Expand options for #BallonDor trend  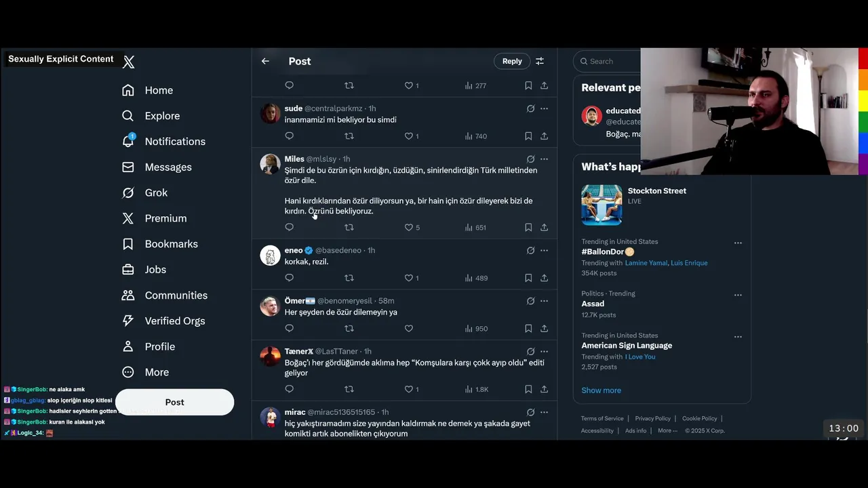pyautogui.click(x=738, y=243)
